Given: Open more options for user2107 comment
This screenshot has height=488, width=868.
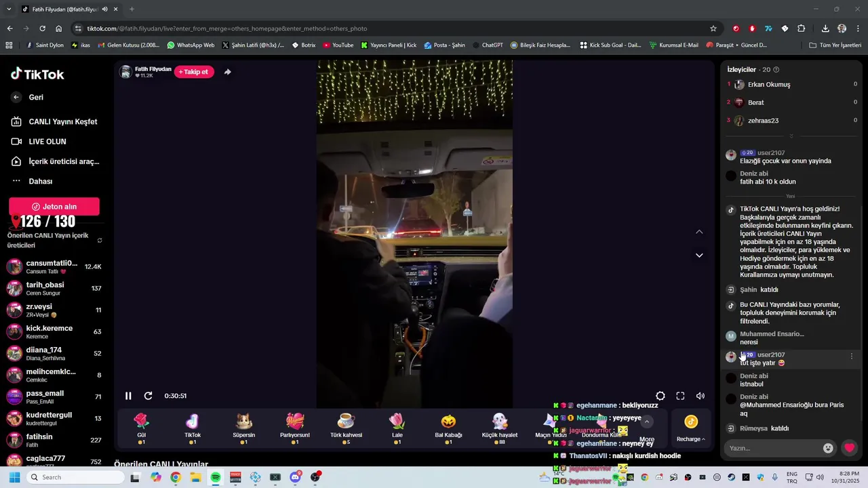Looking at the screenshot, I should [x=852, y=356].
